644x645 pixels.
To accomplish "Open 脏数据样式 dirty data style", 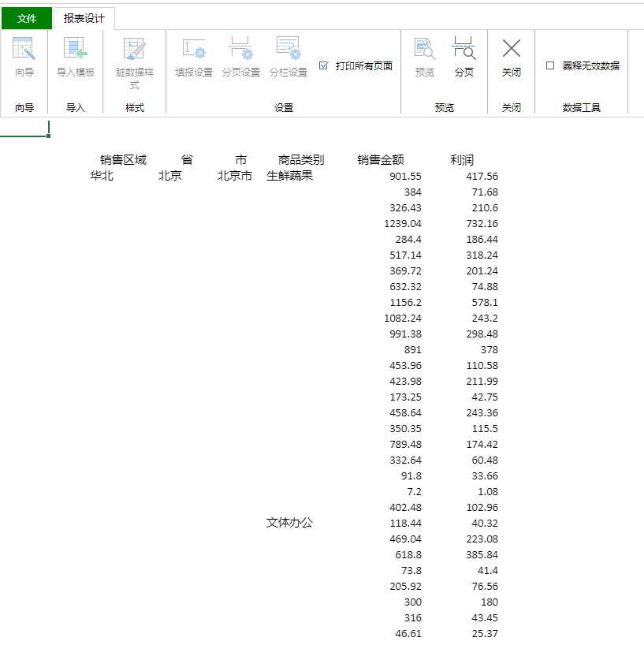I will coord(135,63).
